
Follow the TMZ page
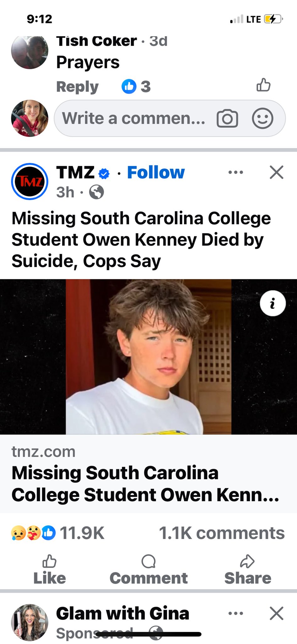156,172
